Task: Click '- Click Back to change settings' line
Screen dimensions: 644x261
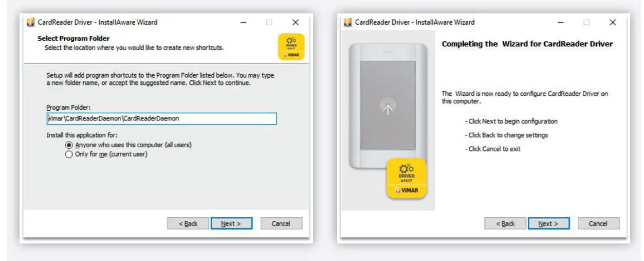Action: click(x=506, y=135)
